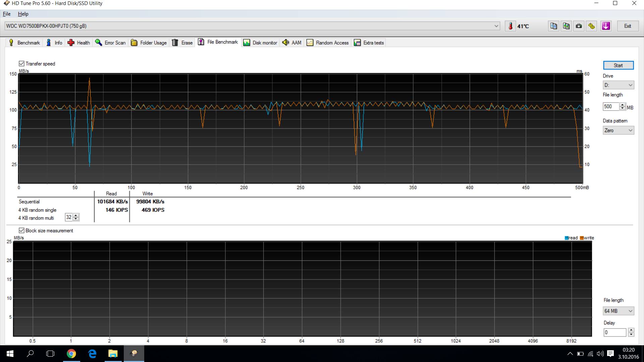The height and width of the screenshot is (362, 644).
Task: Launch Google Chrome from the taskbar
Action: tap(71, 354)
